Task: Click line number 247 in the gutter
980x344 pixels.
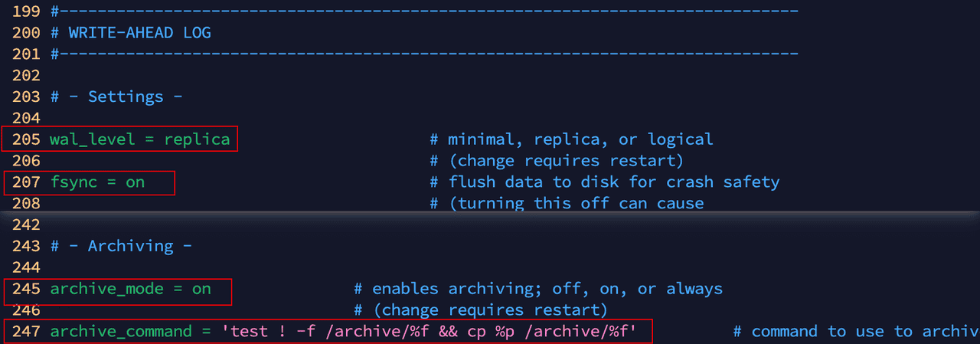Action: pos(26,332)
